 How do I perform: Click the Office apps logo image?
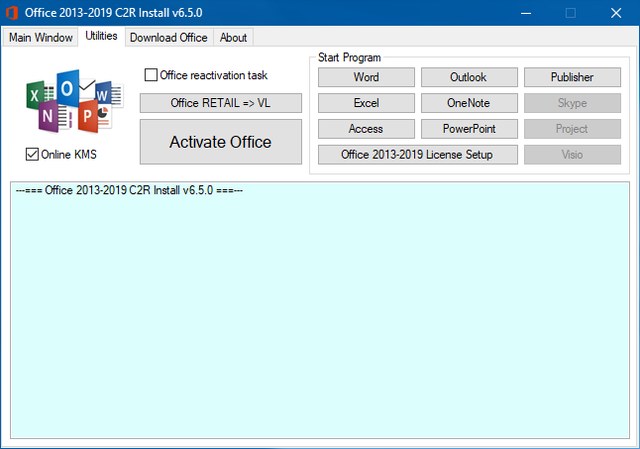pos(68,105)
